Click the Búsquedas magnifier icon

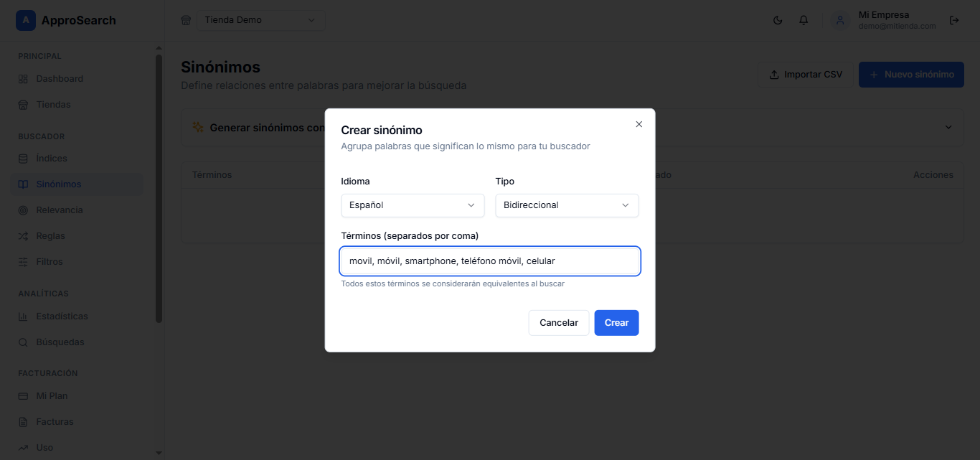click(23, 342)
